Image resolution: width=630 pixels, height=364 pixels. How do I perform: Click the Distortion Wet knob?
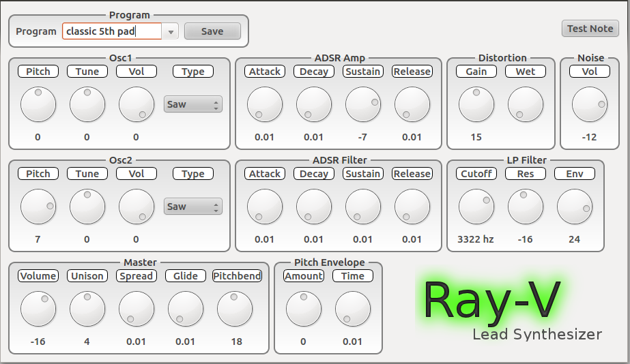pyautogui.click(x=526, y=104)
